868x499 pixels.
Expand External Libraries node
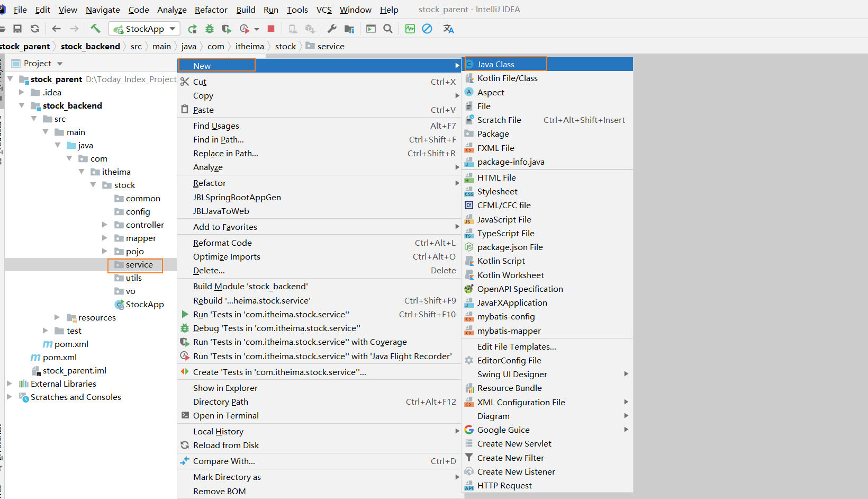point(10,384)
